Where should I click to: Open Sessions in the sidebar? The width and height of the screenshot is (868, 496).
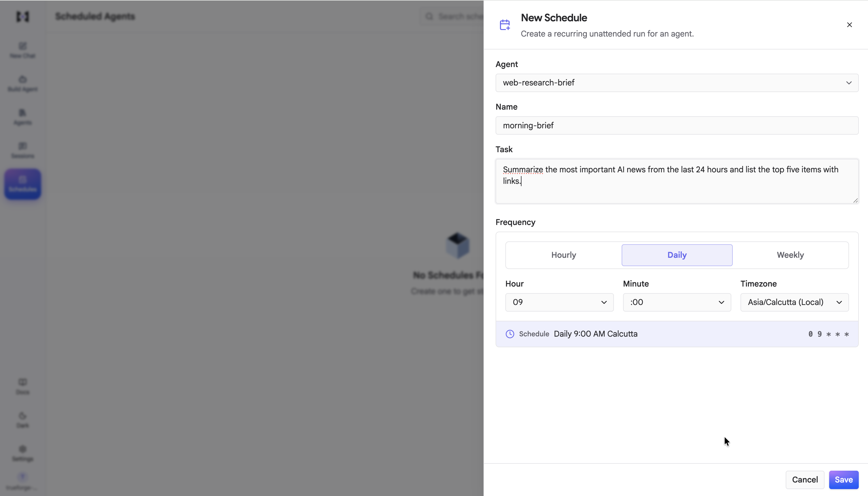point(22,150)
